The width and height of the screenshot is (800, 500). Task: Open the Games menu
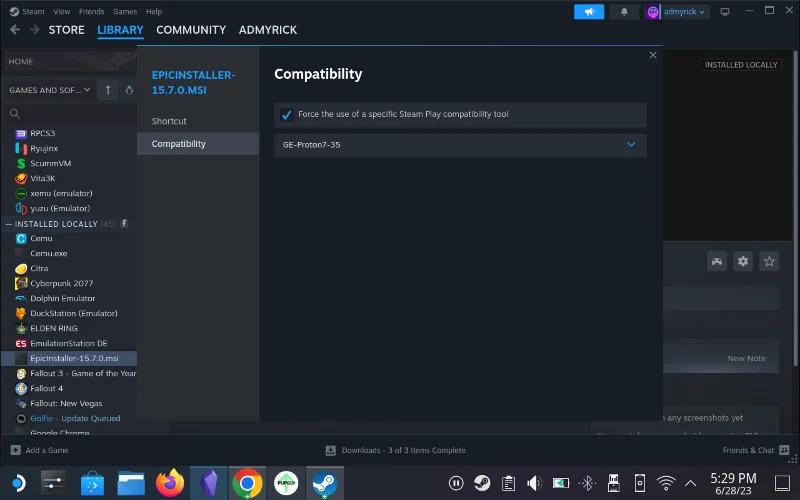click(x=124, y=11)
